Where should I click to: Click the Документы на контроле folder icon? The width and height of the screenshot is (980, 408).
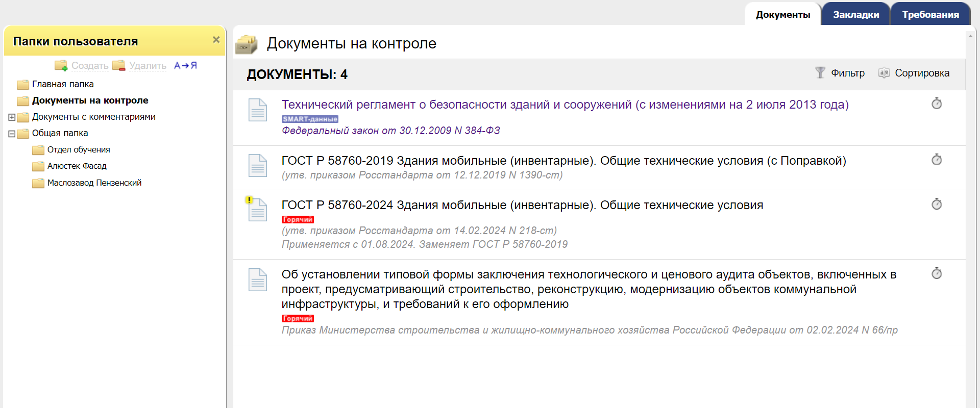point(23,101)
